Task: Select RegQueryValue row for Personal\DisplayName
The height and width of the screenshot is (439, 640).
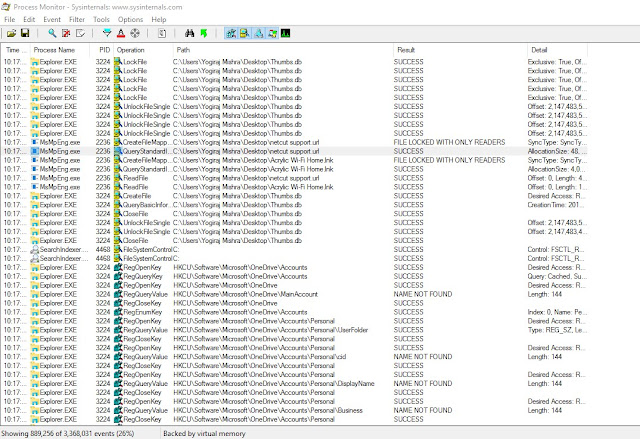Action: [x=295, y=384]
